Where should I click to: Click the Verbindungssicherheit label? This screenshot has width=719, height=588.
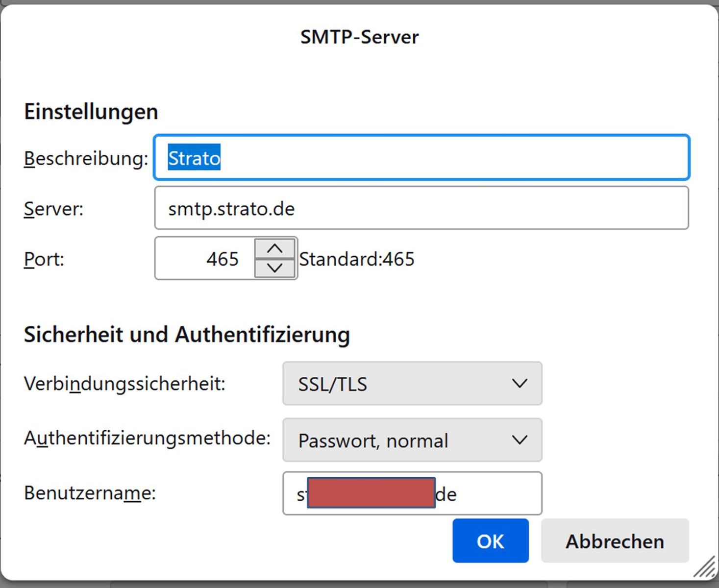pos(124,384)
